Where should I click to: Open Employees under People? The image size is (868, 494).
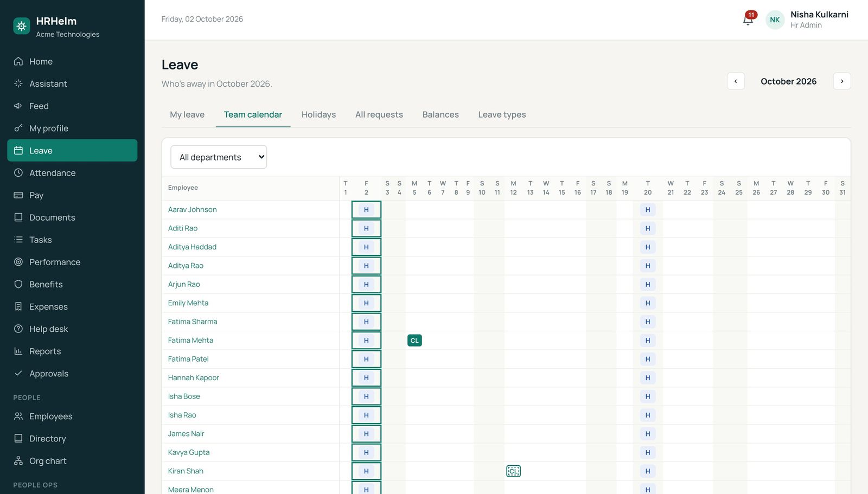pos(72,416)
